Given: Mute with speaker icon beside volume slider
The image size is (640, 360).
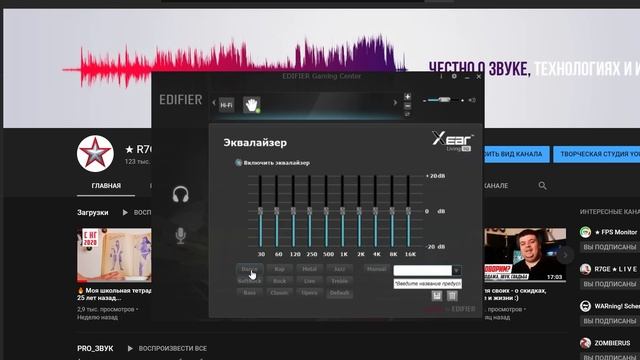Looking at the screenshot, I should pyautogui.click(x=472, y=100).
